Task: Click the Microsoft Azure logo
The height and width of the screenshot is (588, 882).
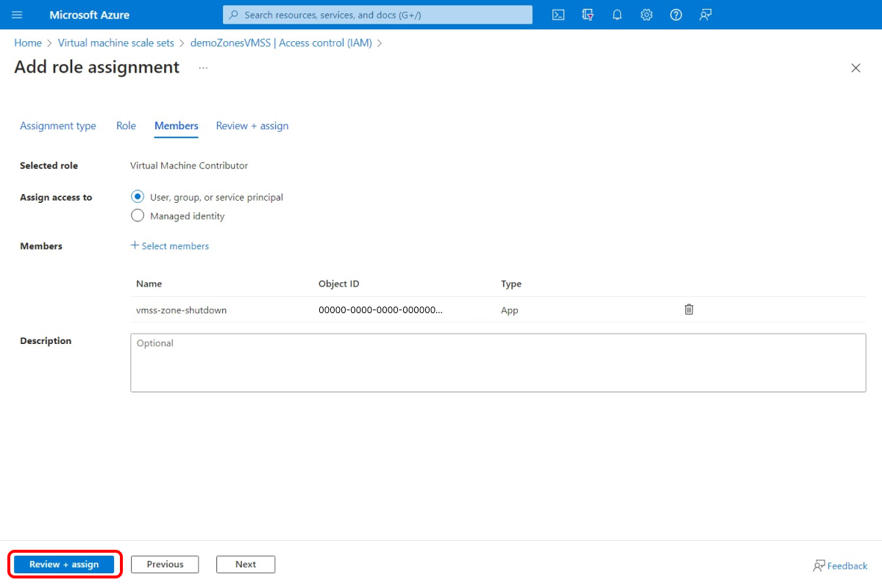Action: coord(88,15)
